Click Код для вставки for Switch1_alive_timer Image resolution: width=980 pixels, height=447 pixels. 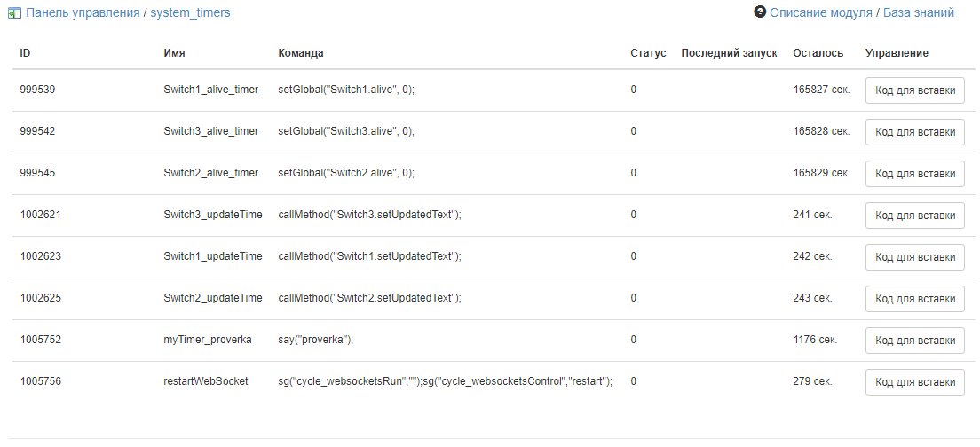(x=914, y=90)
